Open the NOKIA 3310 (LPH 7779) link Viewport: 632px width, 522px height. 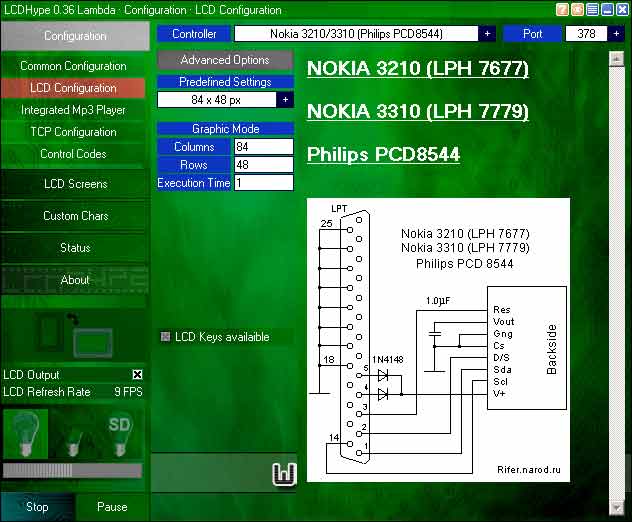click(418, 111)
